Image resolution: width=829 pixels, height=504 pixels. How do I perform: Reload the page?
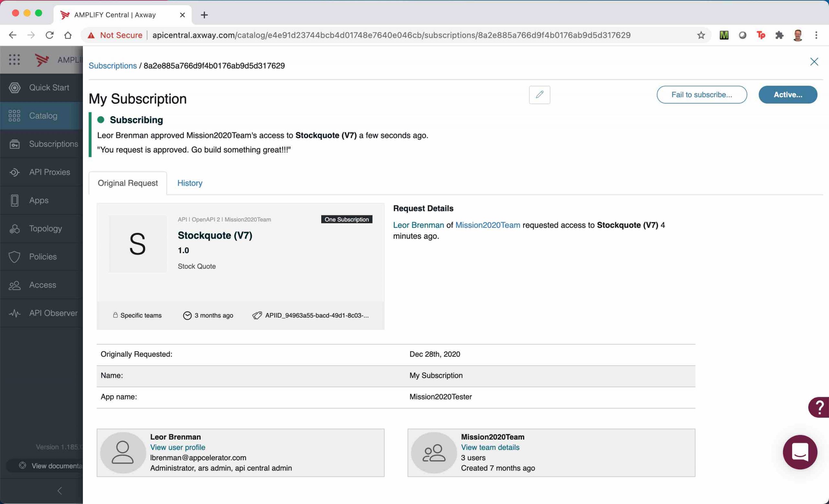click(x=50, y=35)
